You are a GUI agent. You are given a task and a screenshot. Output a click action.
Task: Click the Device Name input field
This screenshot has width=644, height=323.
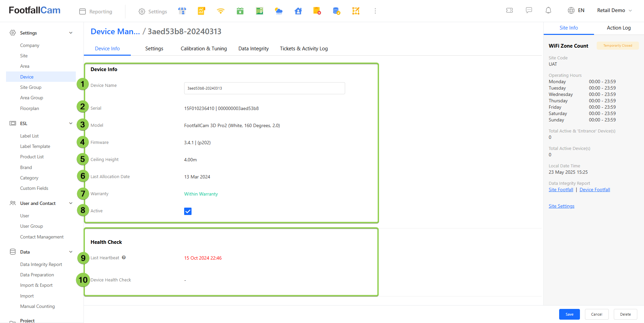(x=265, y=88)
